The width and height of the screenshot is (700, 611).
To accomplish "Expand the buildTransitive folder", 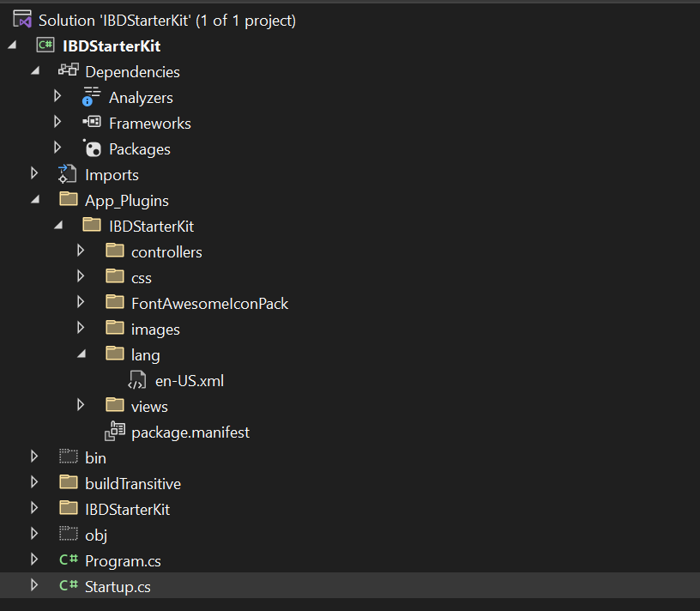I will (x=33, y=483).
